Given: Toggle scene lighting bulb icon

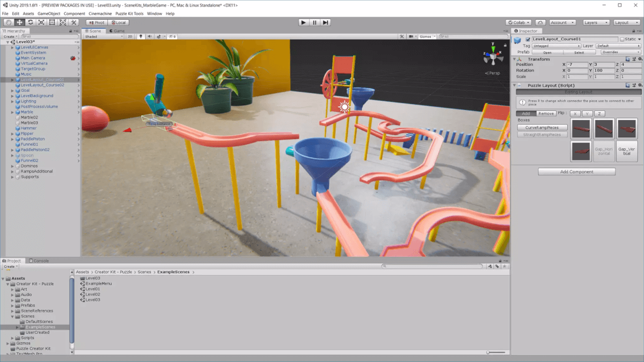Looking at the screenshot, I should (141, 36).
